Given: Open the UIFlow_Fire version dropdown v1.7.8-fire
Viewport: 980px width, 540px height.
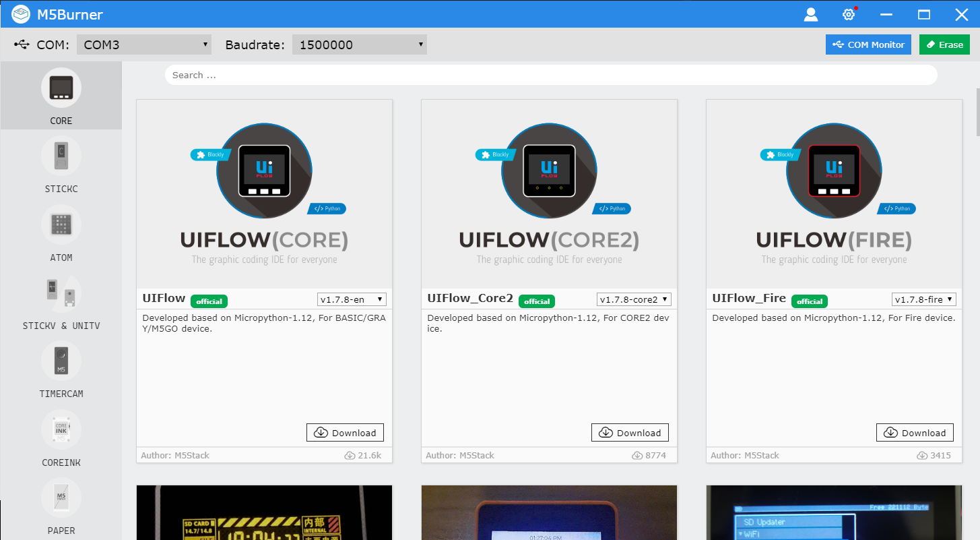Looking at the screenshot, I should pyautogui.click(x=924, y=299).
